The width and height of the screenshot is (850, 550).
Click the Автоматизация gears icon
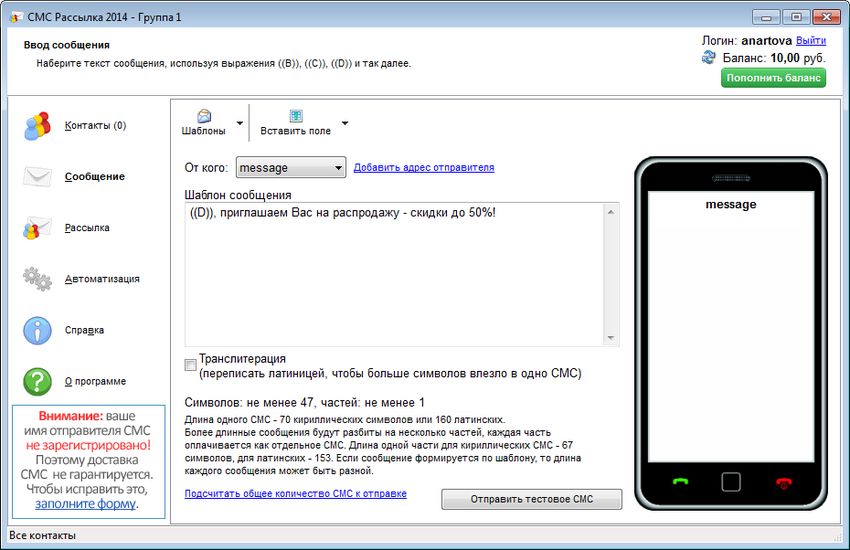pos(37,279)
